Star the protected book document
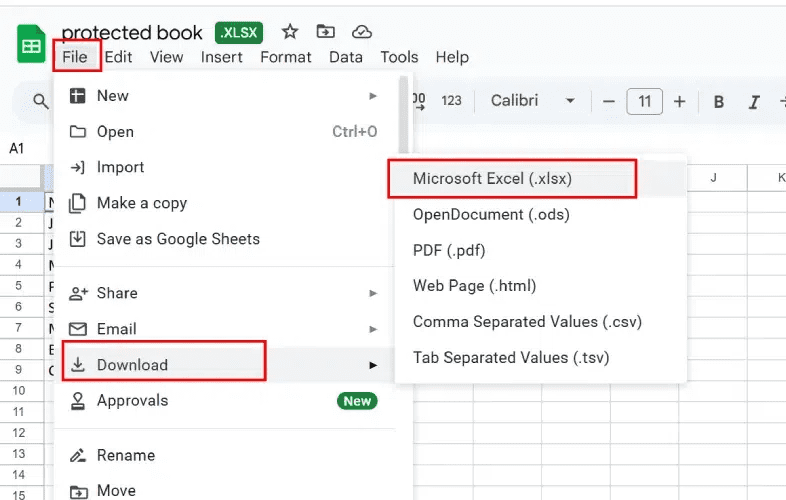 (290, 33)
